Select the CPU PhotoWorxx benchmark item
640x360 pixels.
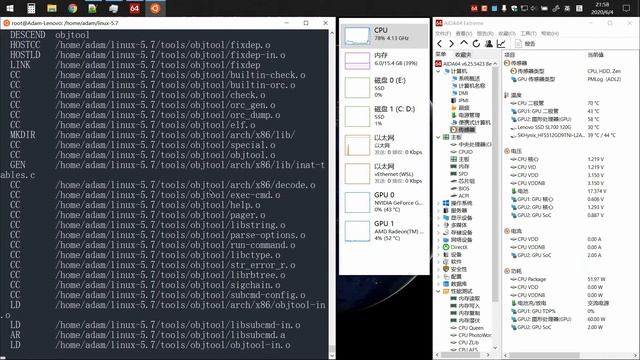click(471, 336)
